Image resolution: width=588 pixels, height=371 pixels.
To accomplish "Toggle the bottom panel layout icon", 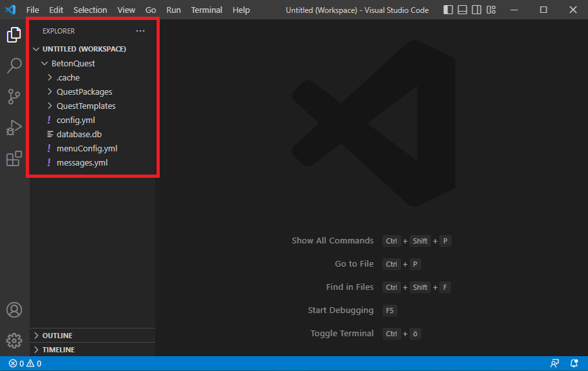I will point(462,10).
